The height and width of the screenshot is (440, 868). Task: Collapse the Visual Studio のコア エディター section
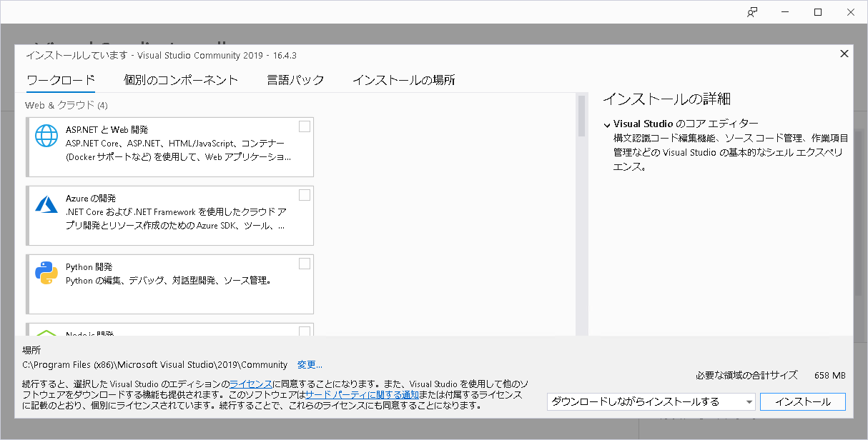606,124
